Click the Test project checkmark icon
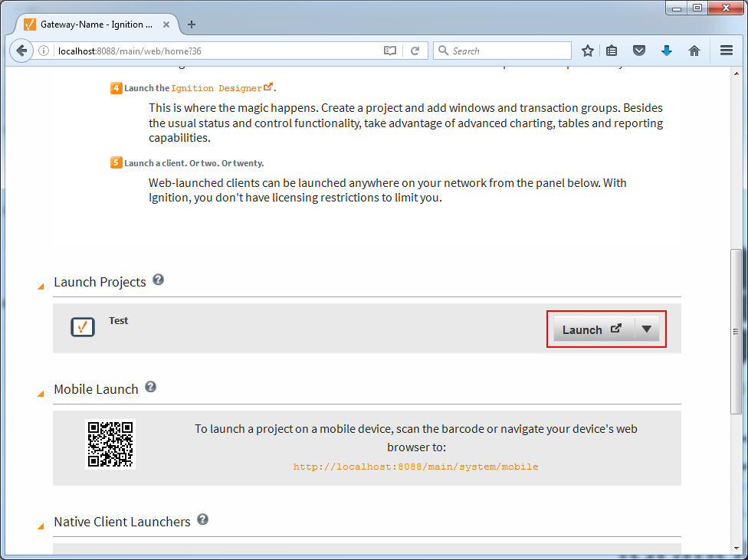This screenshot has height=560, width=748. [82, 326]
